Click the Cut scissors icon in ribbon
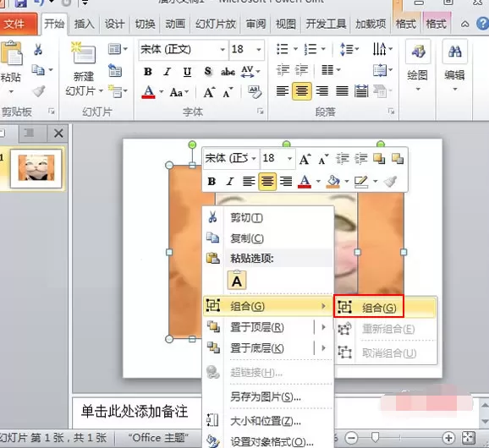The image size is (489, 448). [38, 49]
